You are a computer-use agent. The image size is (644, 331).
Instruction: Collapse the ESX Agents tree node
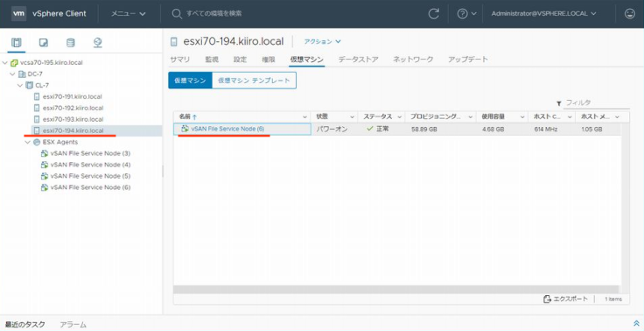[x=27, y=142]
